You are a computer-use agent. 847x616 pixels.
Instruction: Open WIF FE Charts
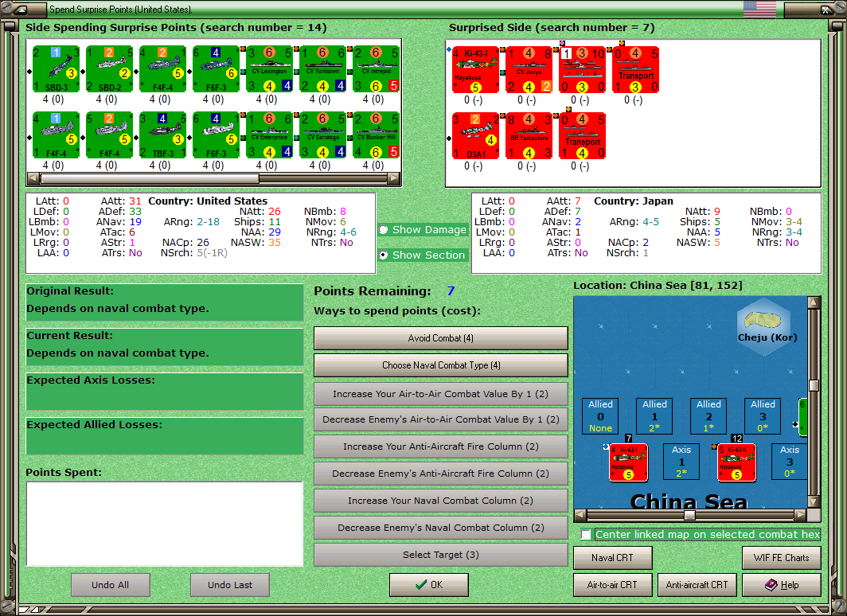click(782, 558)
